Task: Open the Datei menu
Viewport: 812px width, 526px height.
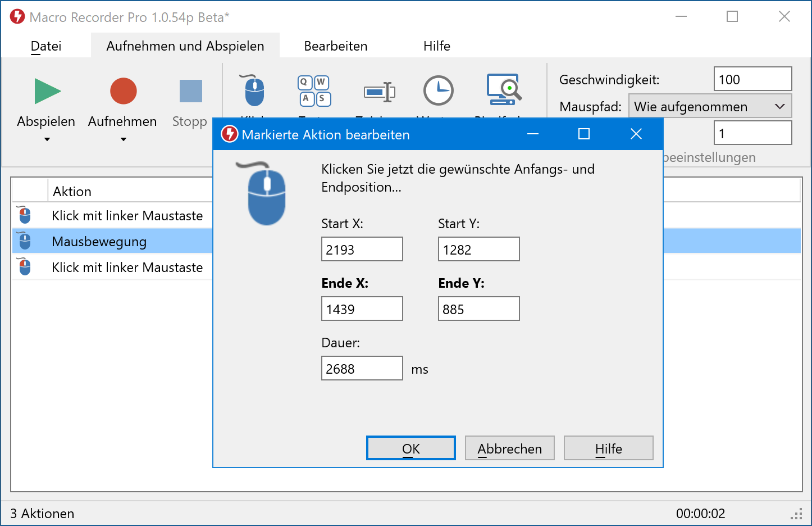Action: tap(46, 46)
